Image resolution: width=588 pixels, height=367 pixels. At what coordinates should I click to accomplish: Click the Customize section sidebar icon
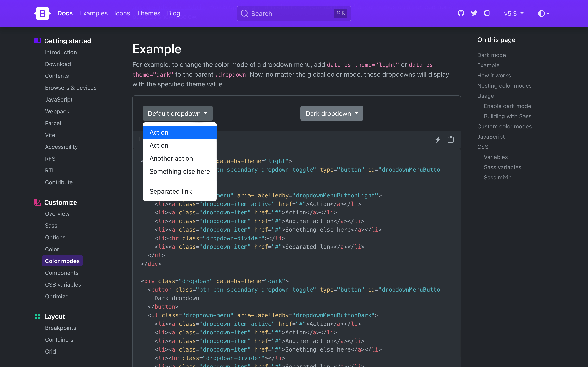click(x=37, y=202)
